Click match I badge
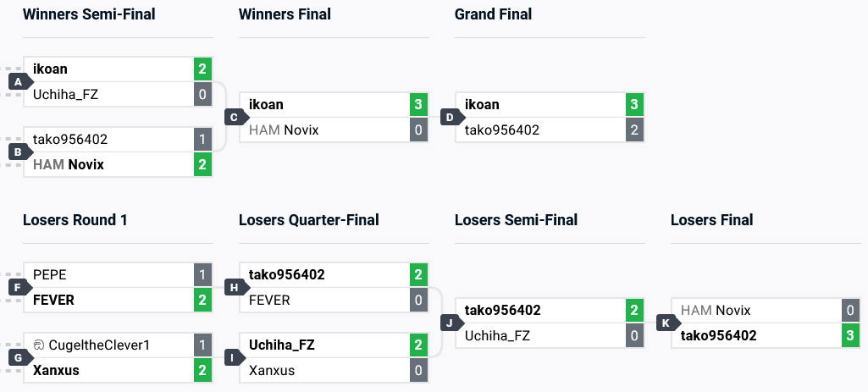This screenshot has width=868, height=392. (233, 358)
